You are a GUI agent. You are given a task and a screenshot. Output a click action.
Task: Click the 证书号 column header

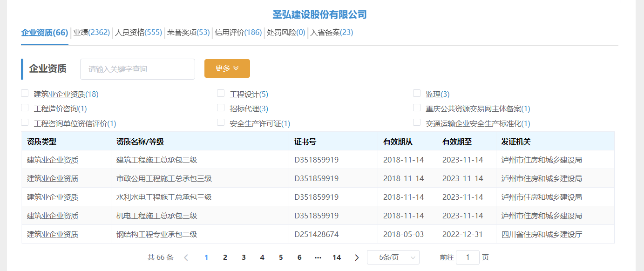pos(333,141)
